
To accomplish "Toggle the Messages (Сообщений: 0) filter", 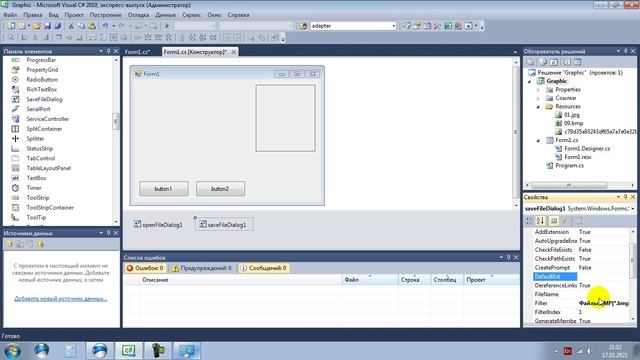I will click(x=264, y=268).
